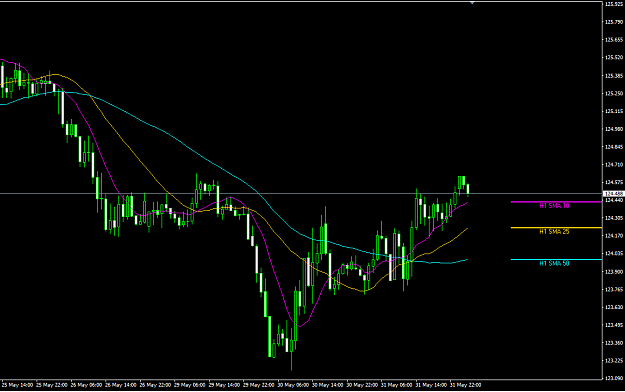Select the 'H1 SMA 25' yellow label

554,232
